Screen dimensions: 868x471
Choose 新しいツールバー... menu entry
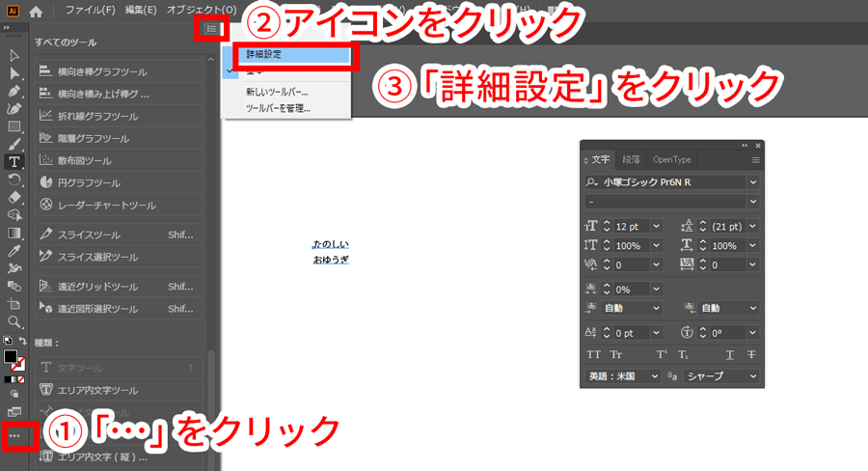pyautogui.click(x=278, y=92)
